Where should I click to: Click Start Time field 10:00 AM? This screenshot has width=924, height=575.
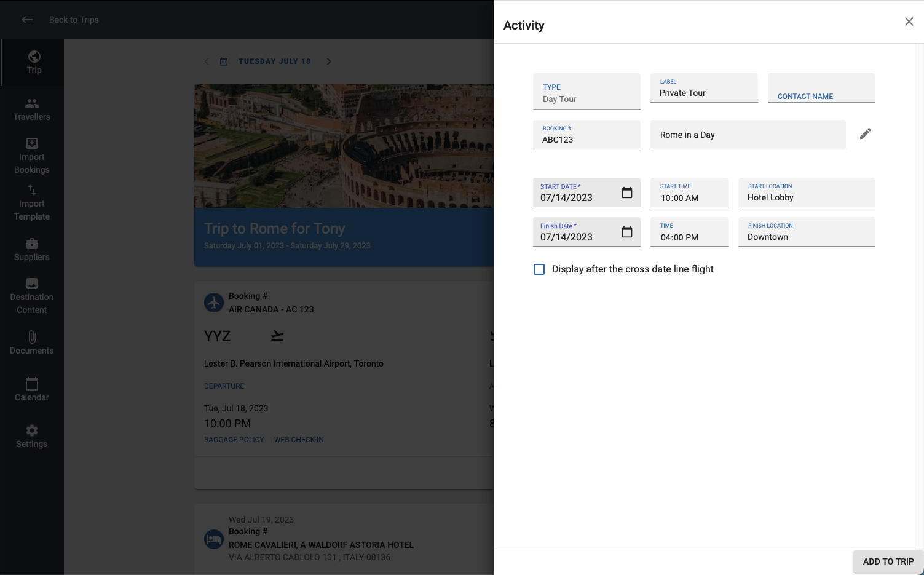689,192
